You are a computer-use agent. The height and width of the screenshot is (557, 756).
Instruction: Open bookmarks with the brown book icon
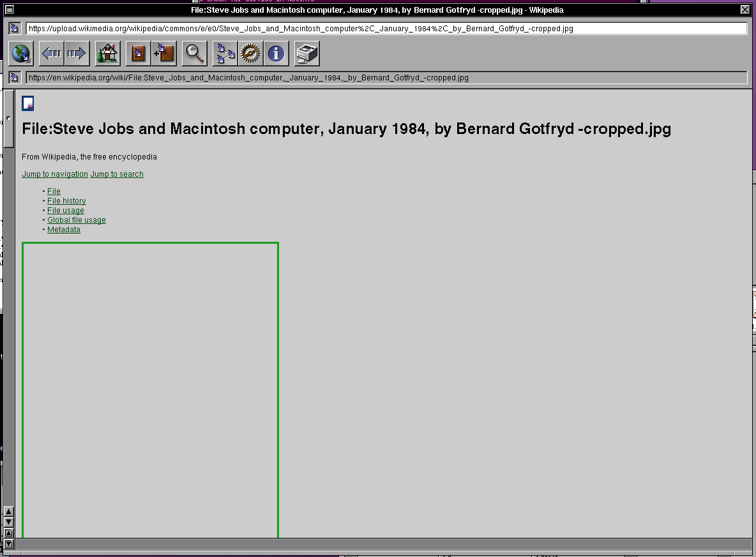(x=138, y=54)
